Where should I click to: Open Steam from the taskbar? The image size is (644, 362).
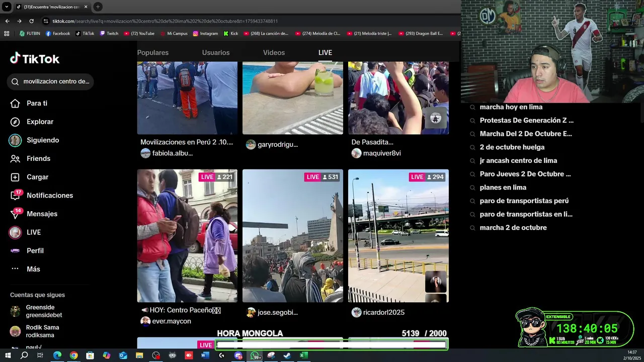click(x=287, y=355)
